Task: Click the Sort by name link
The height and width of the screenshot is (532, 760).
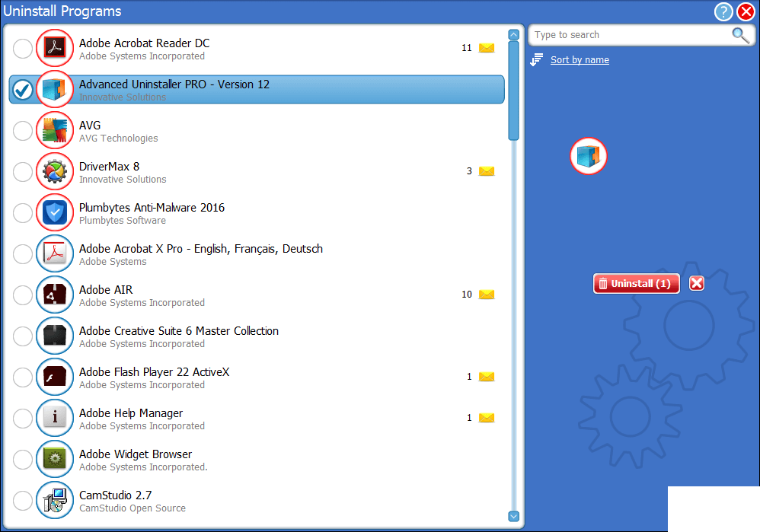Action: pyautogui.click(x=580, y=60)
